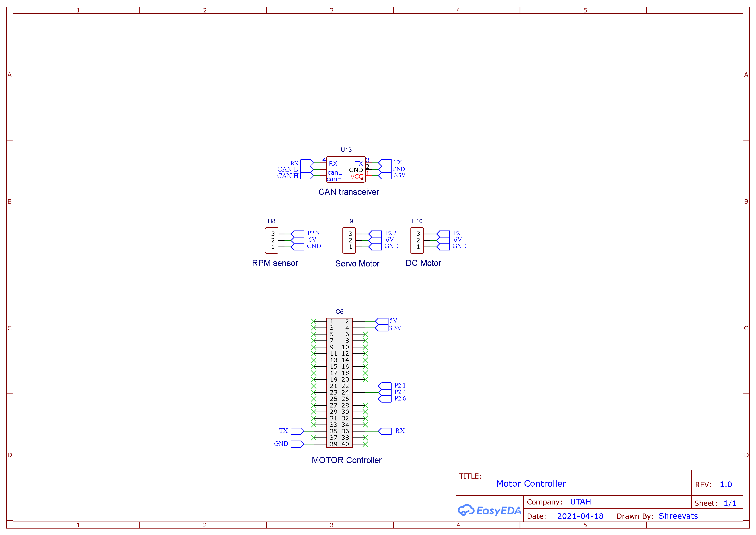Screen dimensions: 756x535
Task: Click the "VCC" pin name inside U13
Action: pos(356,176)
